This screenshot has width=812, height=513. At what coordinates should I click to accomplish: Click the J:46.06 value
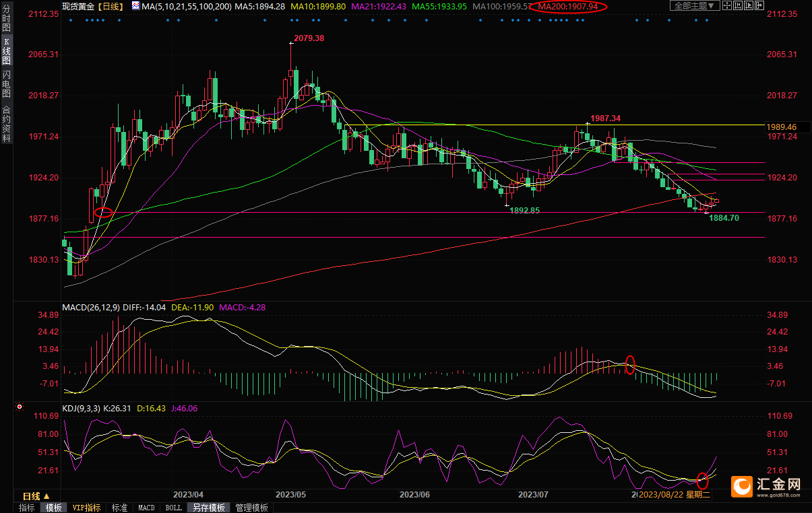coord(185,407)
